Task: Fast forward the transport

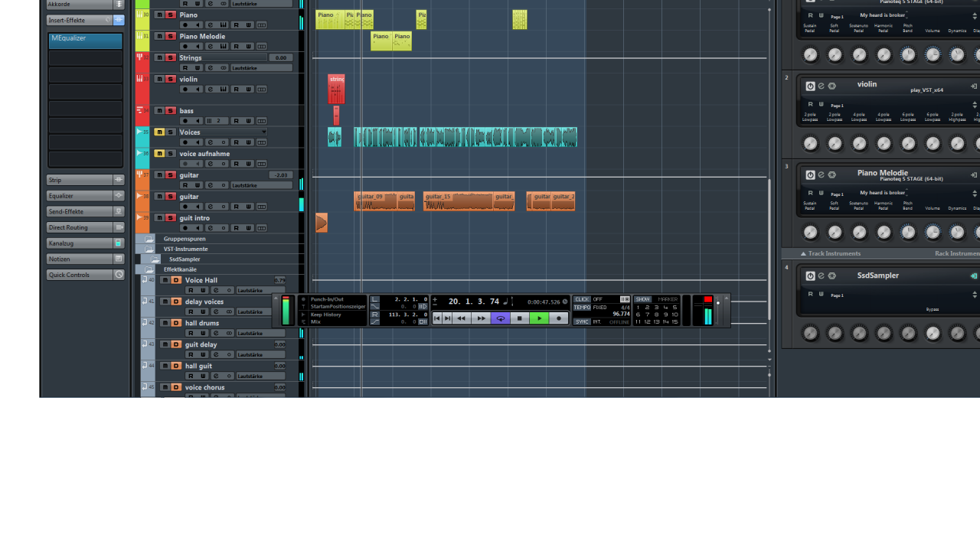Action: [x=481, y=318]
